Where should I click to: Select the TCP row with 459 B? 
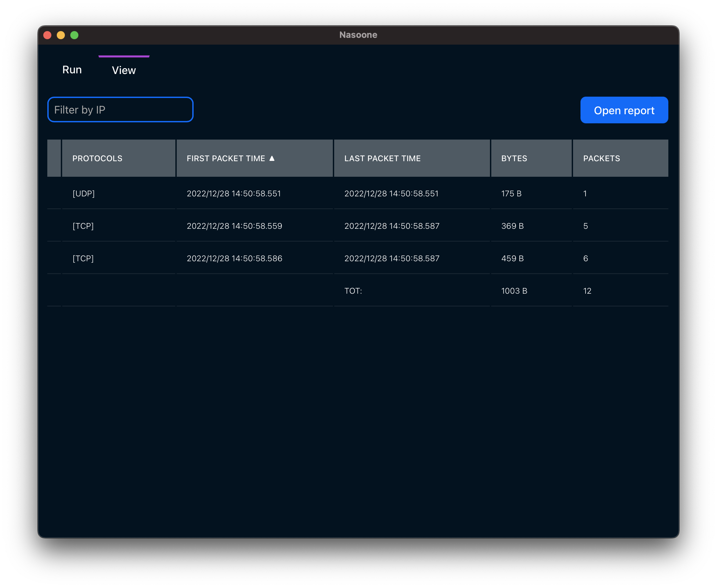point(83,259)
